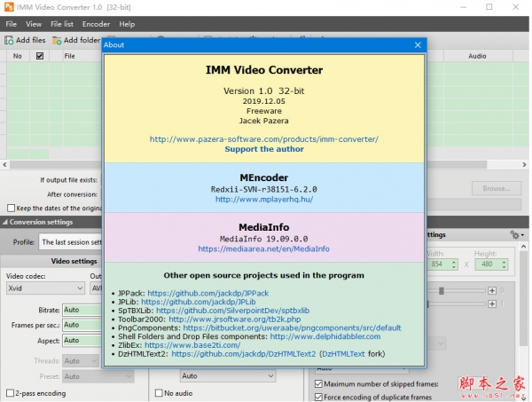This screenshot has height=402, width=532.
Task: Click the Add folder toolbar icon
Action: (57, 41)
